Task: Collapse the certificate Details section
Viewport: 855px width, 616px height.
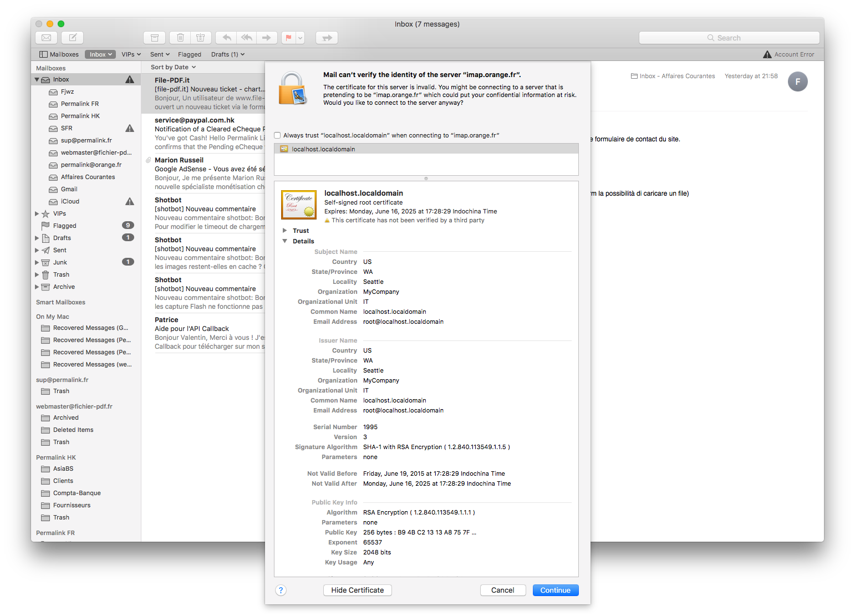Action: tap(284, 241)
